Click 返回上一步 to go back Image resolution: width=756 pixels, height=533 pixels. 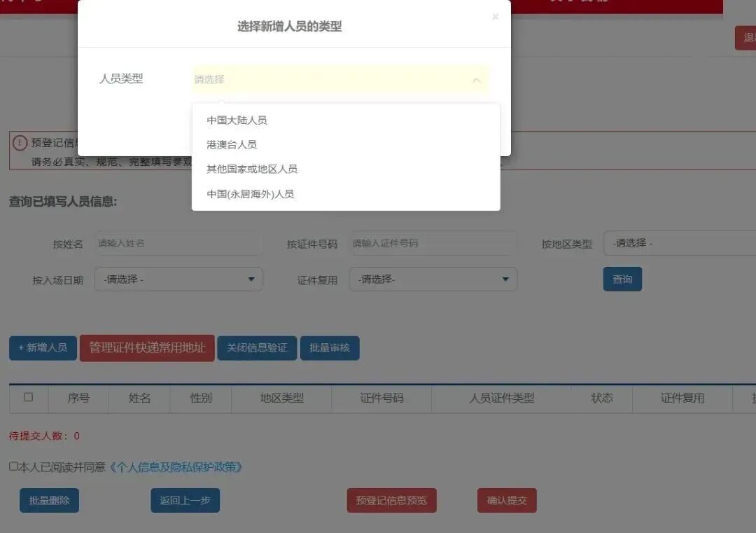coord(185,500)
